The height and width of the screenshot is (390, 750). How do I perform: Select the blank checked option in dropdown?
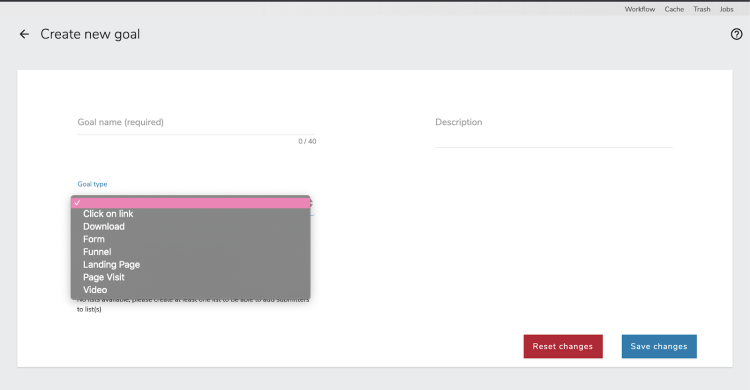[190, 203]
